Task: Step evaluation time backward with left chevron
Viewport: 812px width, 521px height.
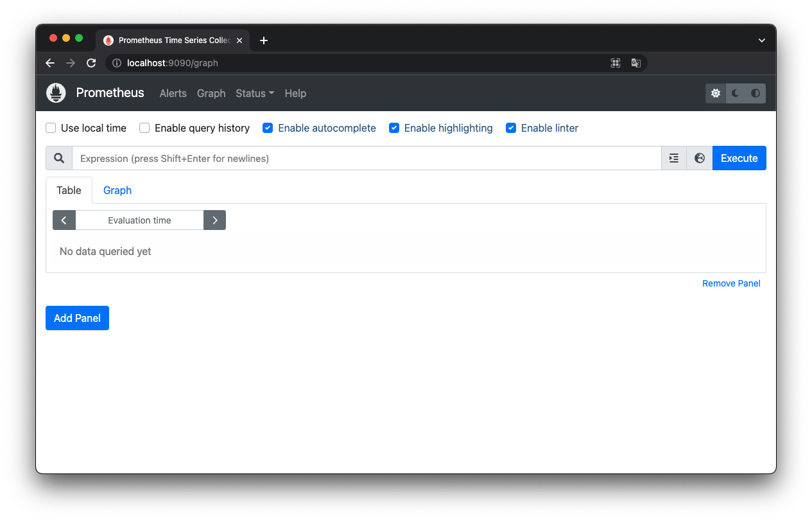Action: click(x=64, y=220)
